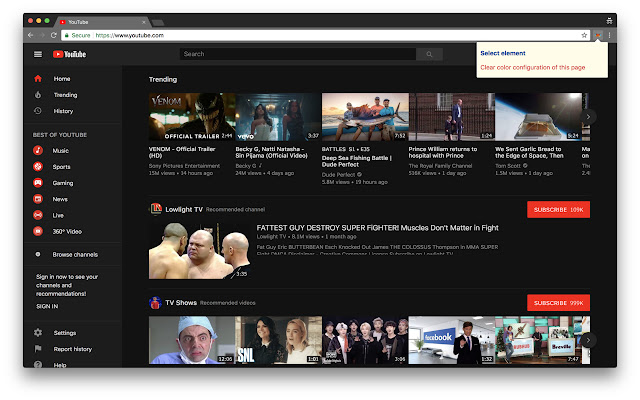640x400 pixels.
Task: Click the Lowlight TV channel avatar
Action: (156, 209)
